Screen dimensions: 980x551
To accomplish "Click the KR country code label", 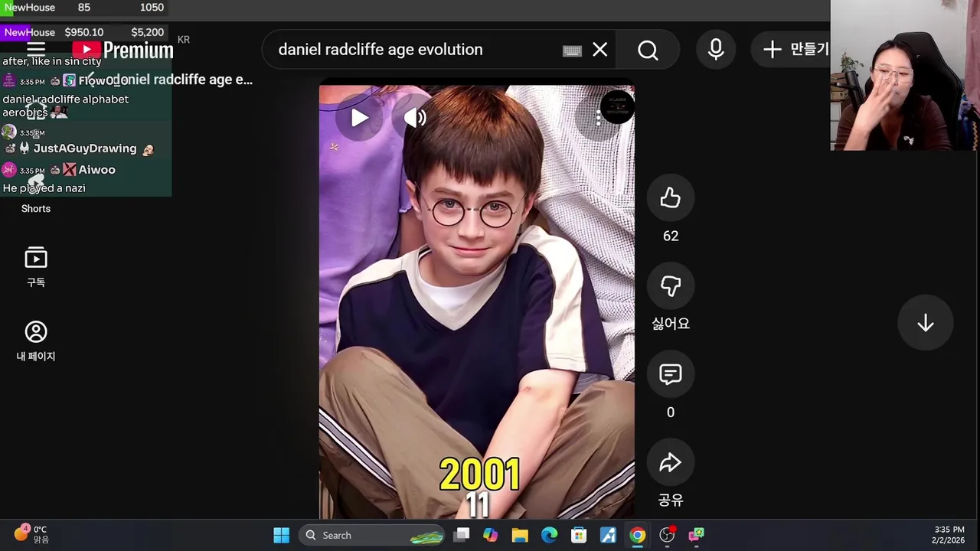I will pos(184,40).
